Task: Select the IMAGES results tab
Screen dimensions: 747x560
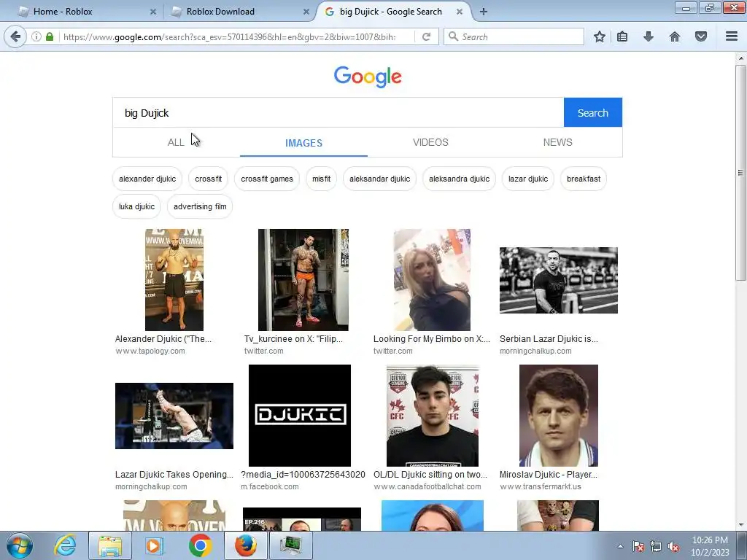Action: [x=303, y=142]
